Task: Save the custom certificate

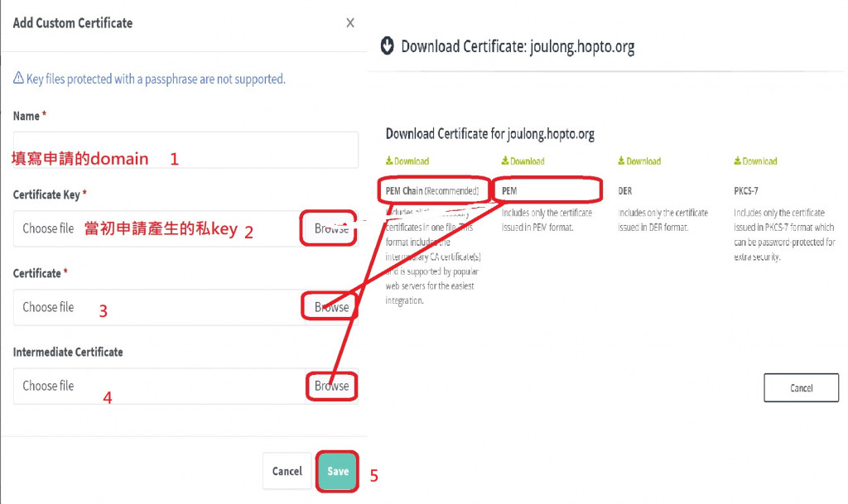Action: point(338,471)
